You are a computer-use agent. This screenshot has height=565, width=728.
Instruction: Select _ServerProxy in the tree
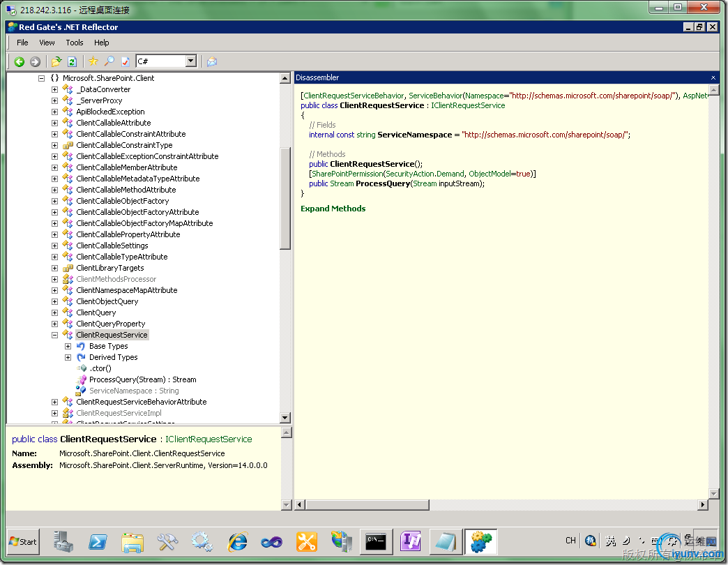click(x=99, y=100)
